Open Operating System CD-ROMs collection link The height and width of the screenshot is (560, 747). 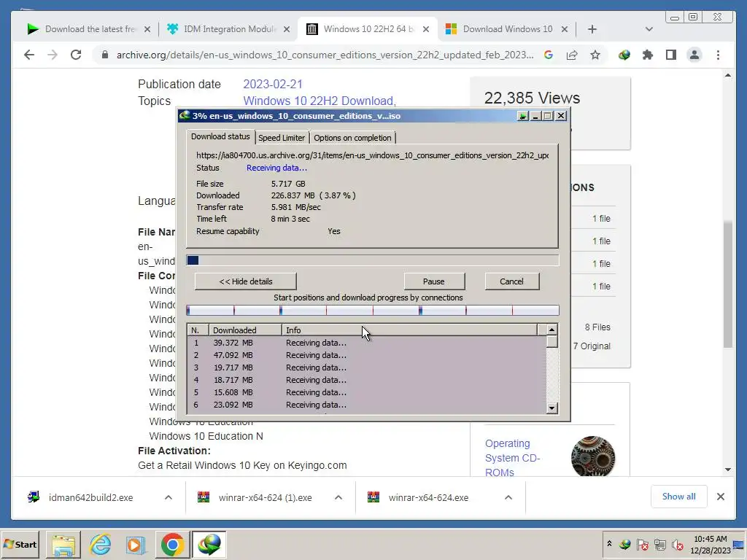click(x=513, y=458)
